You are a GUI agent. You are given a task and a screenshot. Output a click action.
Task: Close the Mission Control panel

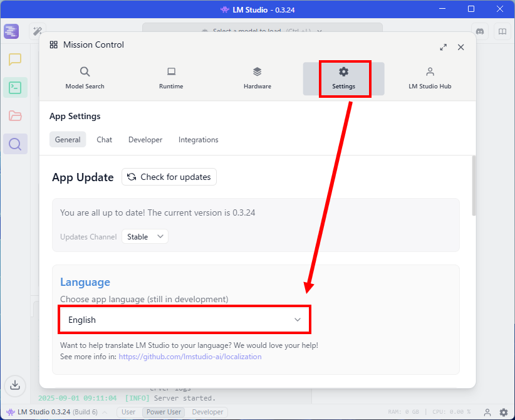click(x=461, y=47)
